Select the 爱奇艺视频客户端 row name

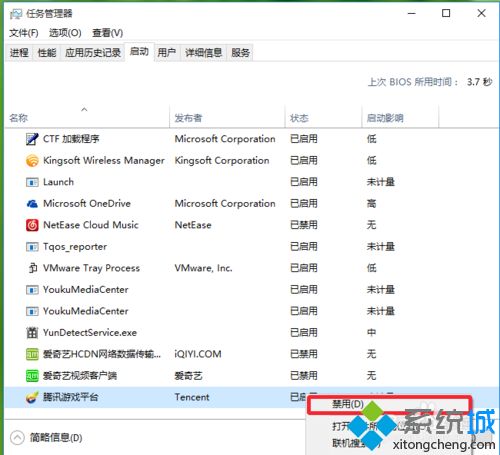tap(80, 376)
